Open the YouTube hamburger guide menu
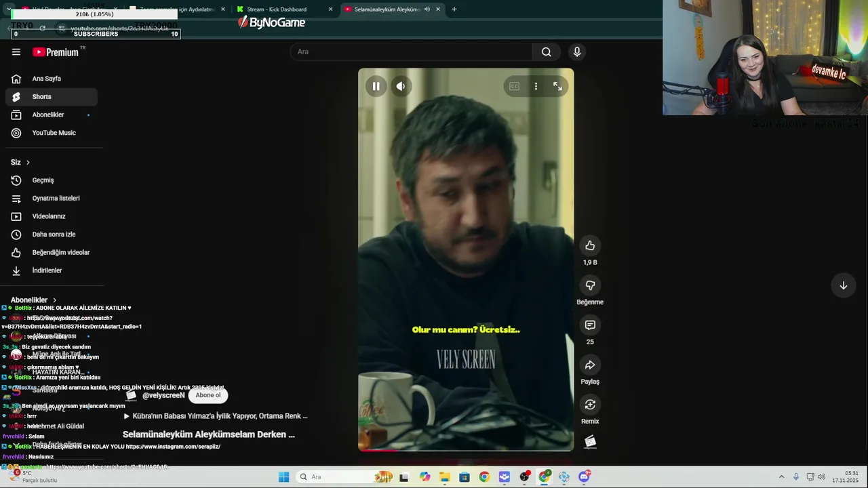This screenshot has height=488, width=868. 16,52
